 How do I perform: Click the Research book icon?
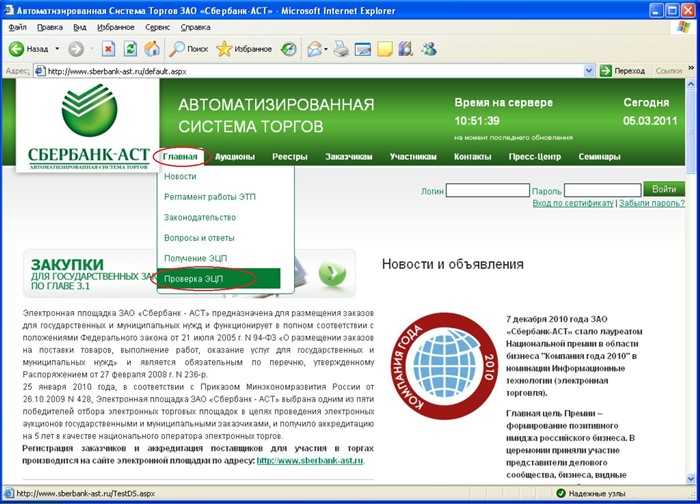click(x=405, y=49)
